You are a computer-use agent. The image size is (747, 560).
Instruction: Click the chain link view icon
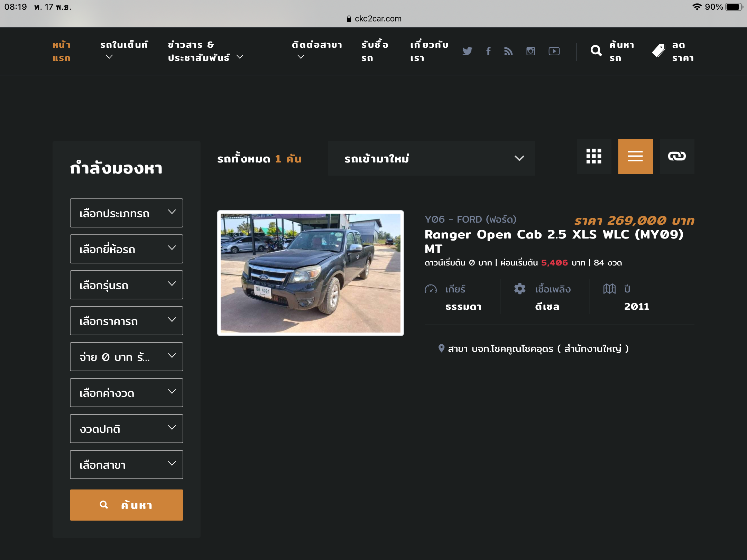(x=677, y=156)
